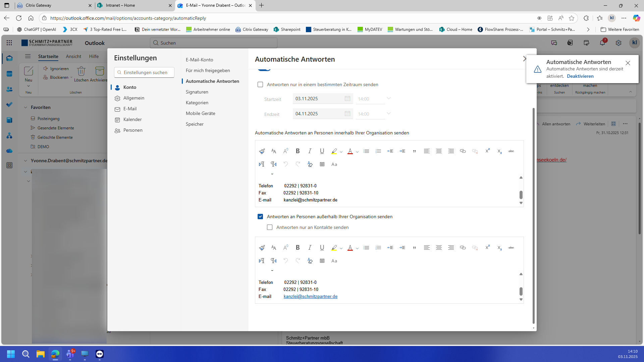Insert link in the internal reply editor

point(463,151)
